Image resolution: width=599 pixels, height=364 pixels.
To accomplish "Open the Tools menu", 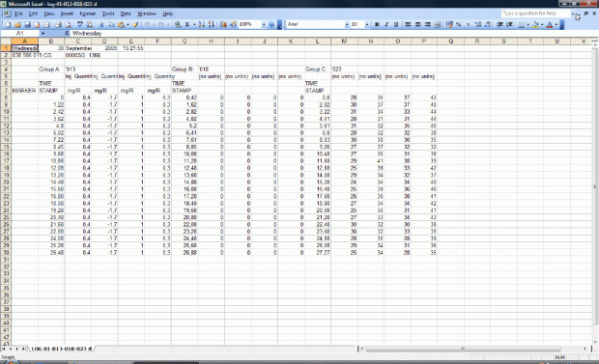I will click(108, 14).
